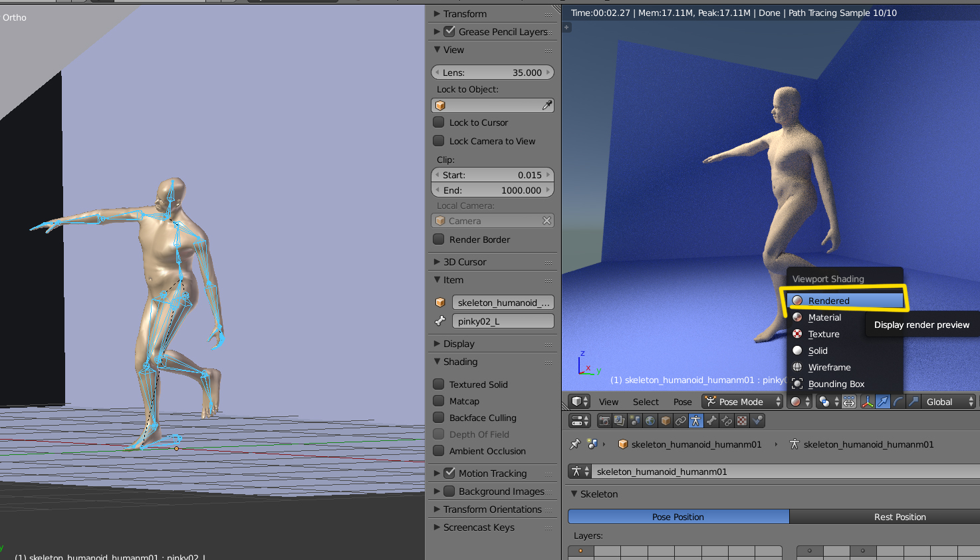Enable the Lock to Cursor checkbox

[439, 122]
